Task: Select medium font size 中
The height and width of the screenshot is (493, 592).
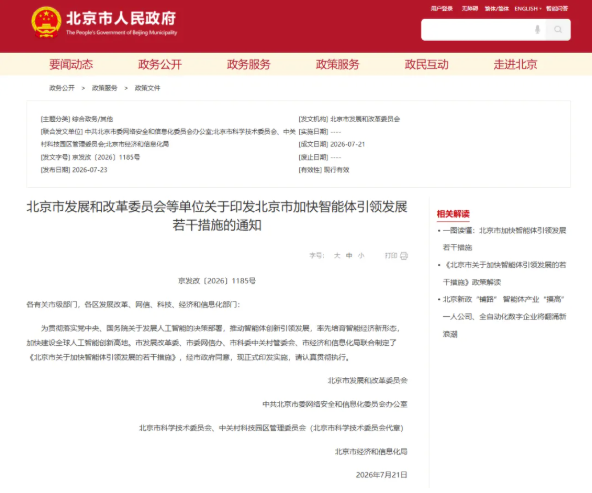Action: coord(349,256)
